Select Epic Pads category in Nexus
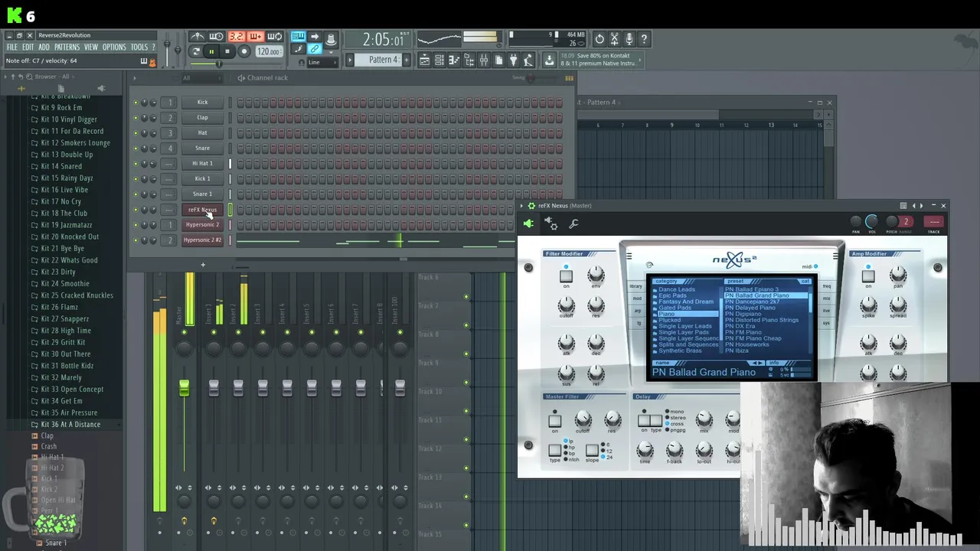Viewport: 980px width, 551px height. point(674,295)
